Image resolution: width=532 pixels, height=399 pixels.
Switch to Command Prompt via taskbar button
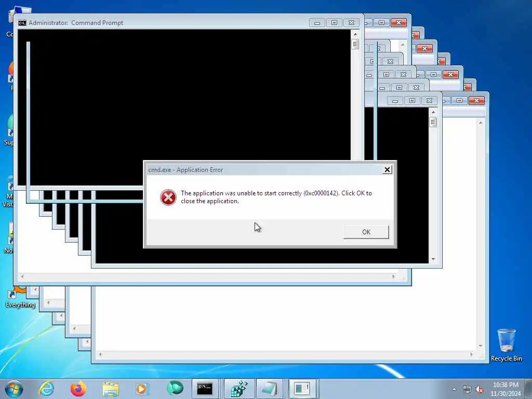click(x=205, y=389)
